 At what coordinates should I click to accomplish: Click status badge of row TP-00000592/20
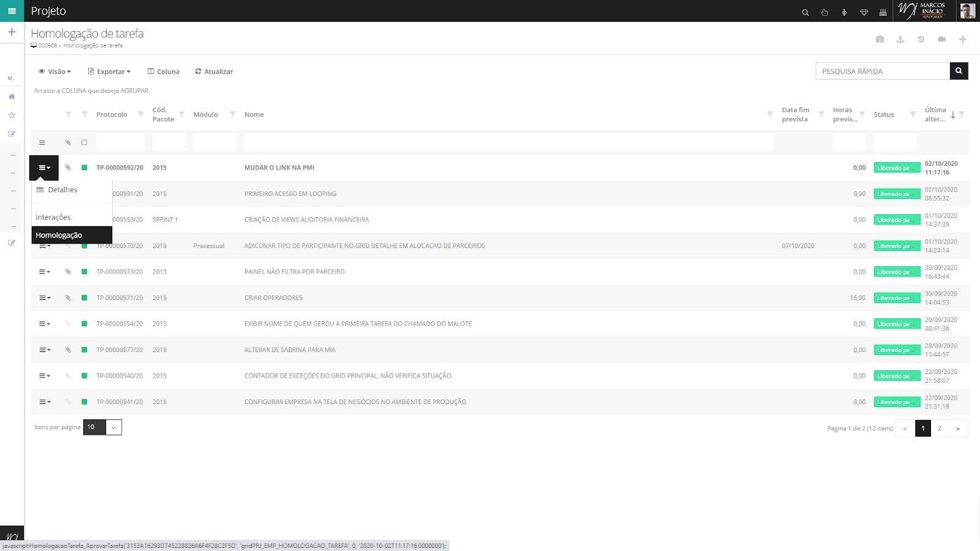[897, 168]
